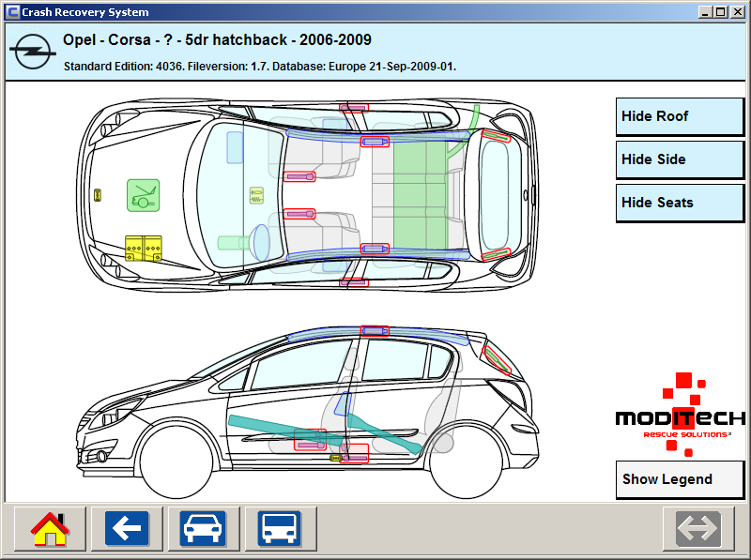Click the Opel logo in header
The image size is (751, 560).
click(33, 52)
